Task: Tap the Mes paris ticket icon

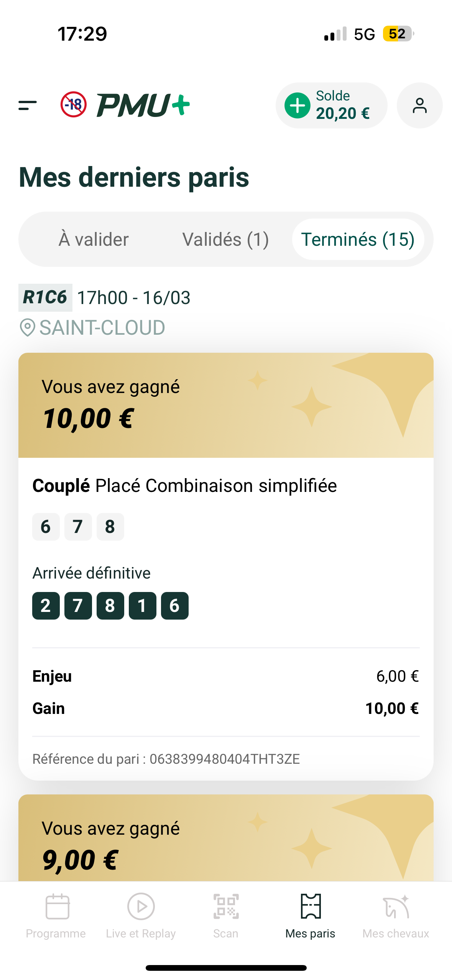Action: coord(311,907)
